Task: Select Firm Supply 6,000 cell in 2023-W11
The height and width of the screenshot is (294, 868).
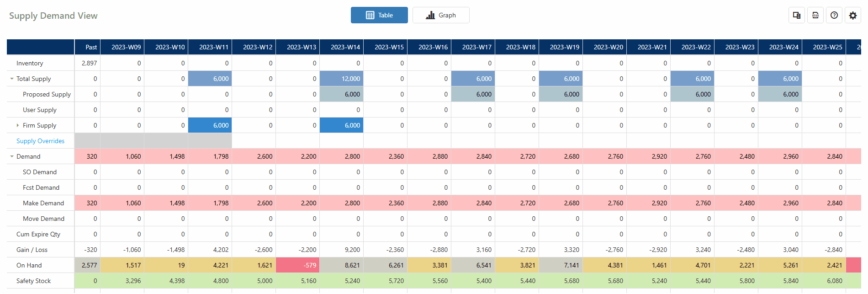Action: [x=210, y=125]
